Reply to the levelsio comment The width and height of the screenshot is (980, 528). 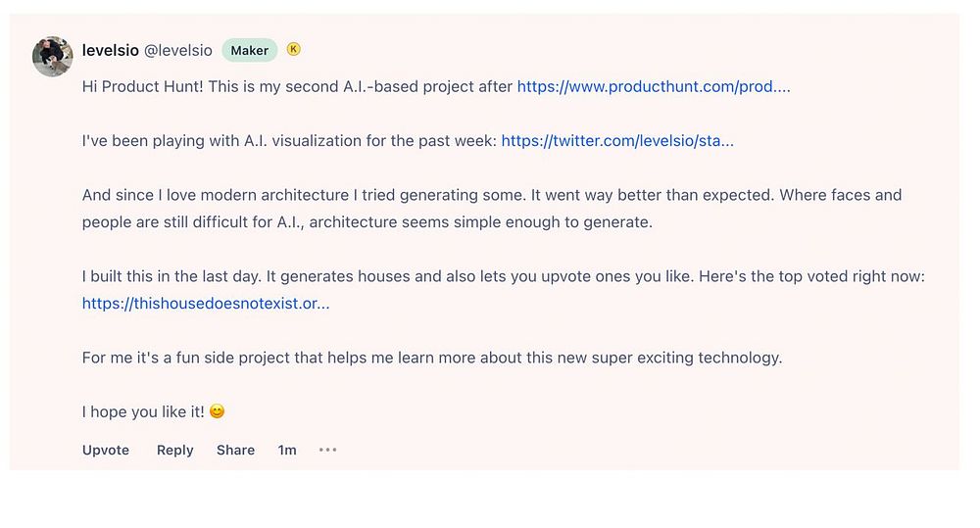coord(175,451)
